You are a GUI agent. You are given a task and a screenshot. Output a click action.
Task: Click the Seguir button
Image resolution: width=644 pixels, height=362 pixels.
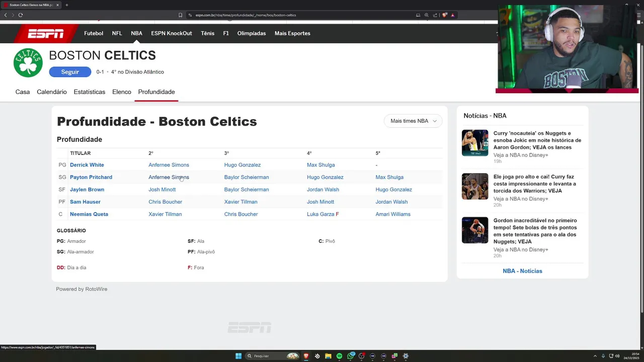click(x=70, y=72)
